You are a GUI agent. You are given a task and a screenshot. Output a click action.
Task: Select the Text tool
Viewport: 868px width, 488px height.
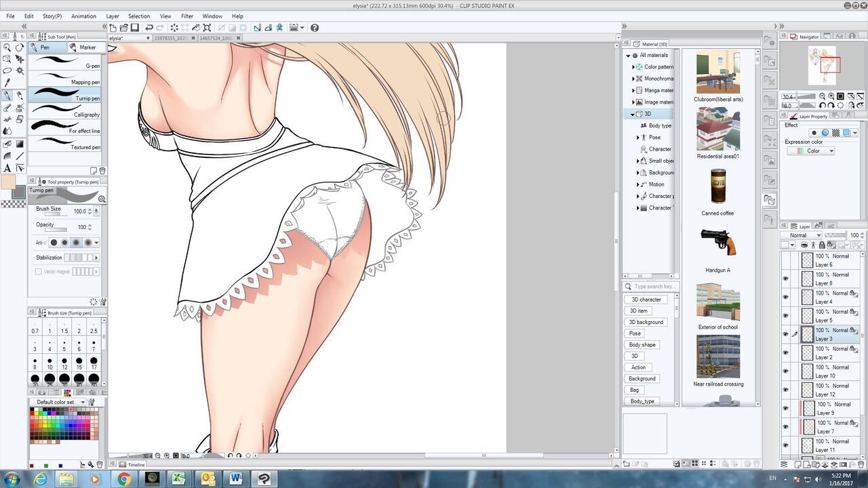point(7,167)
